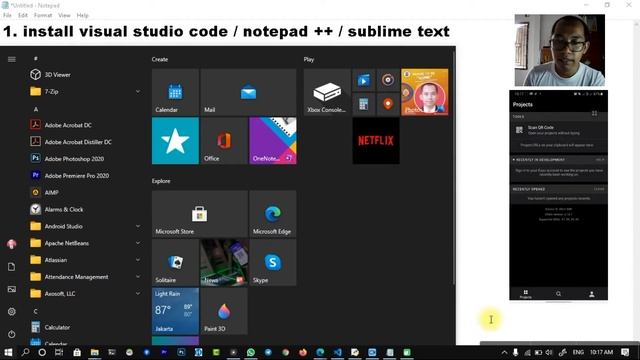The height and width of the screenshot is (360, 640).
Task: Launch the OneNote tile
Action: pos(273,141)
